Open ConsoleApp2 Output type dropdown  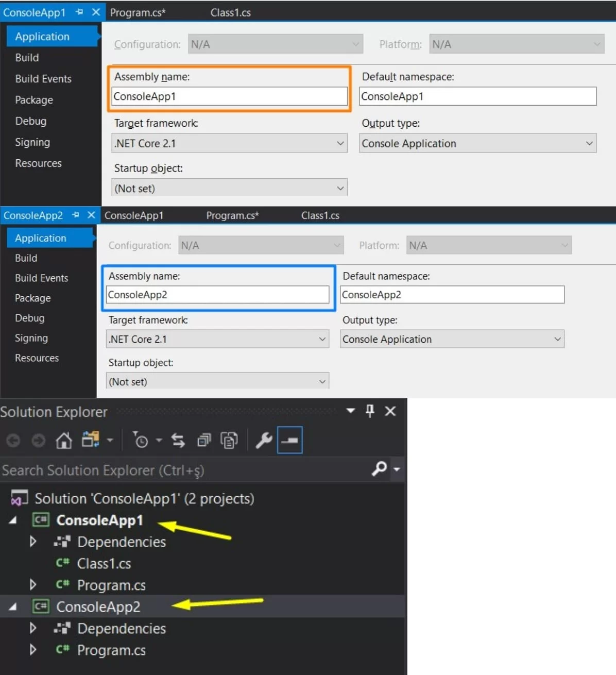tap(452, 339)
